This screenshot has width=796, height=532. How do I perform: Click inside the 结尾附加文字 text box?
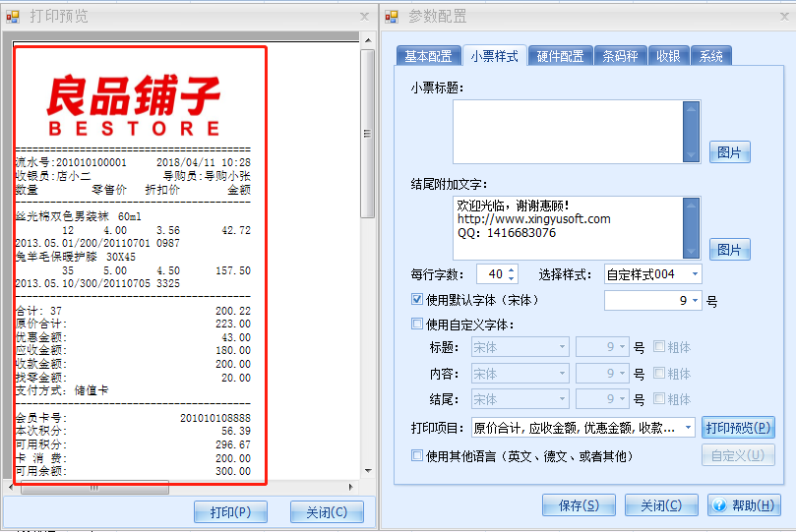click(x=568, y=228)
